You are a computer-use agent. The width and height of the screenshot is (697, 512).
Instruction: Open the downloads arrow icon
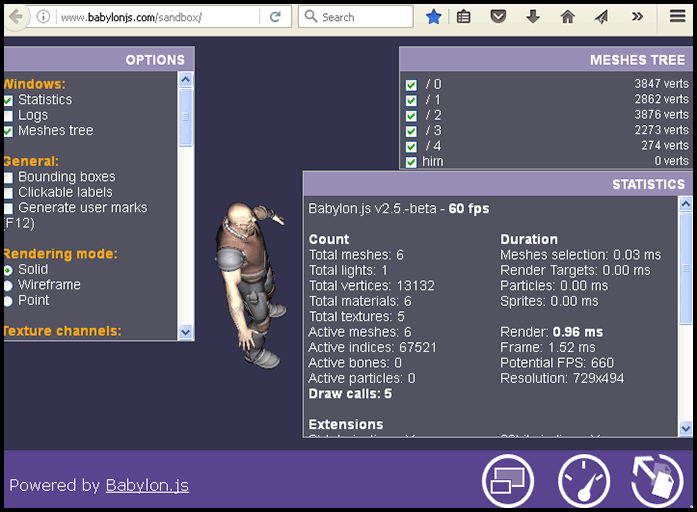pos(533,17)
